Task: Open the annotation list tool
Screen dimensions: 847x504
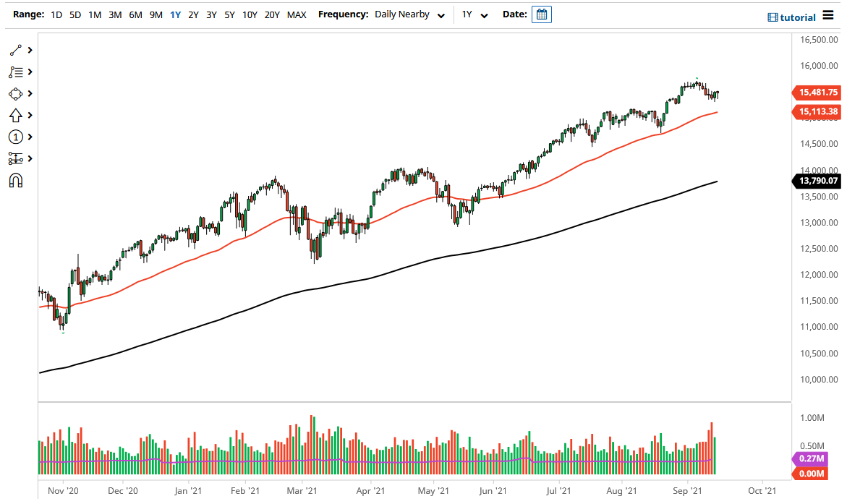Action: 15,72
